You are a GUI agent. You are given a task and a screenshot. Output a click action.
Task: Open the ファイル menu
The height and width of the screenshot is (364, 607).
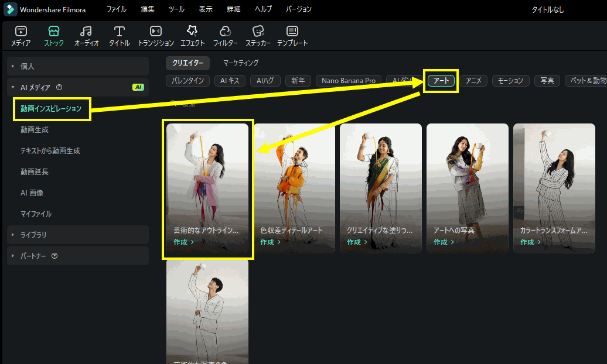[117, 9]
